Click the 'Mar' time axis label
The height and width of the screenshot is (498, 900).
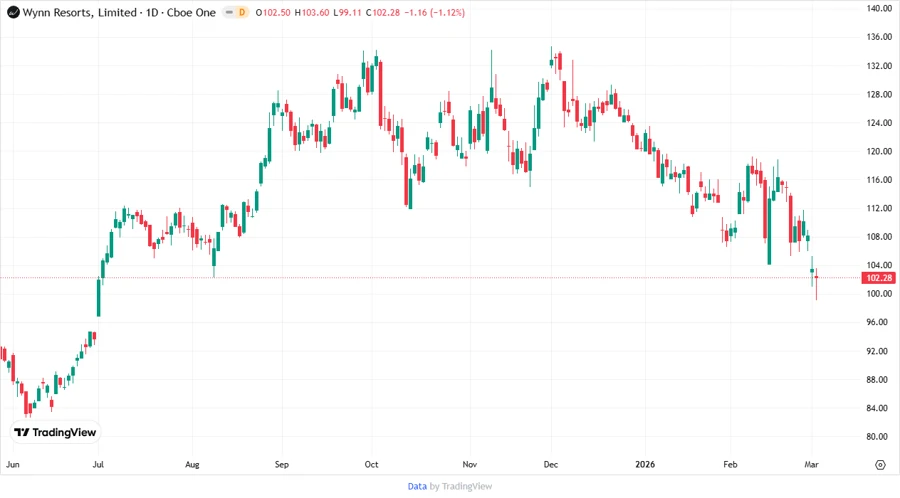tap(811, 464)
